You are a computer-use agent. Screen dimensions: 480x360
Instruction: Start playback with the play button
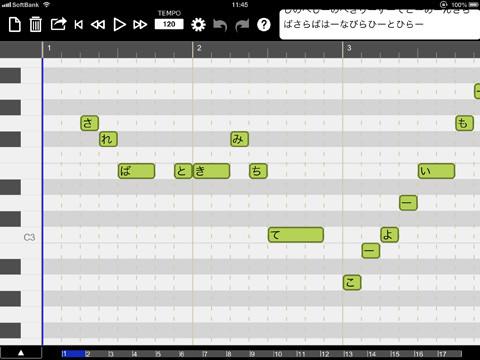[119, 25]
